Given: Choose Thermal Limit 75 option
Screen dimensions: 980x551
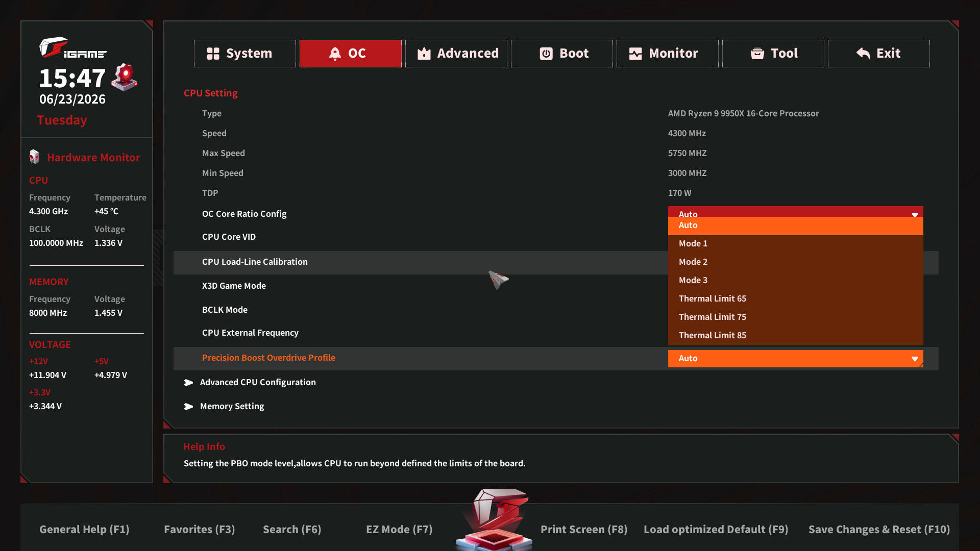Looking at the screenshot, I should point(796,317).
